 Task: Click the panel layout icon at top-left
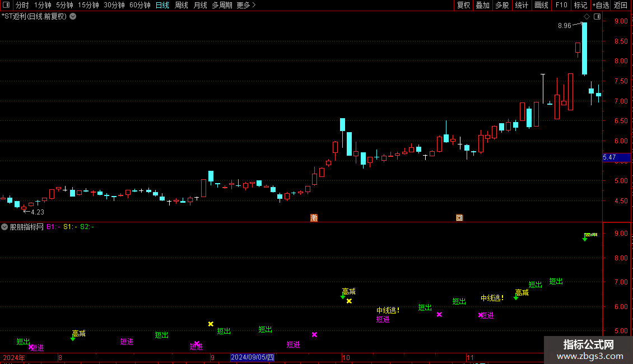(x=6, y=5)
